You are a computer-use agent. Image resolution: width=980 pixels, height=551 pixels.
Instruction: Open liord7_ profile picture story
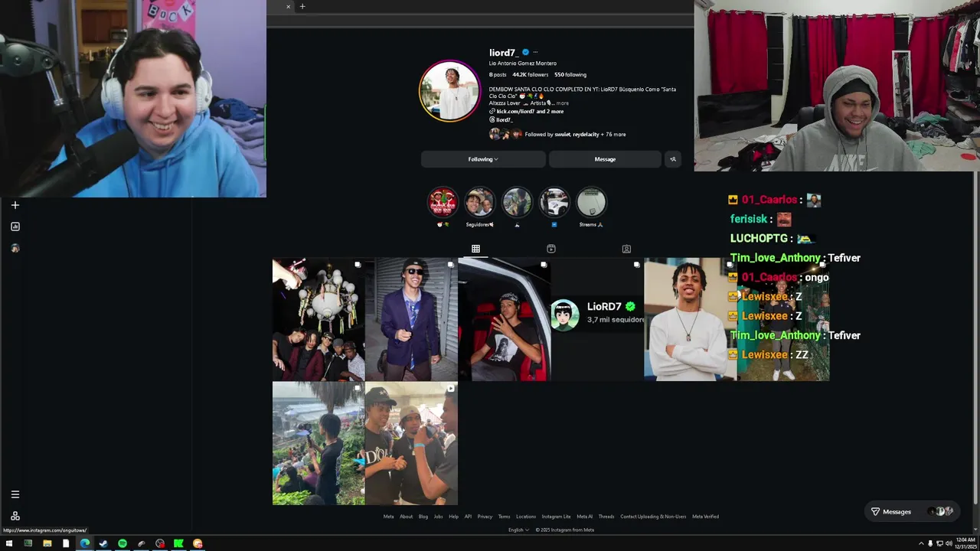tap(449, 91)
